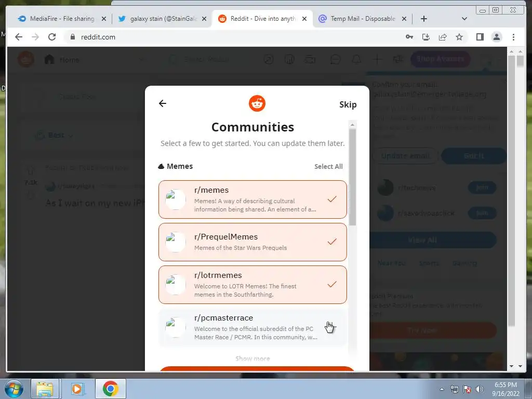The height and width of the screenshot is (399, 532).
Task: View site info via the lock icon
Action: coord(73,37)
